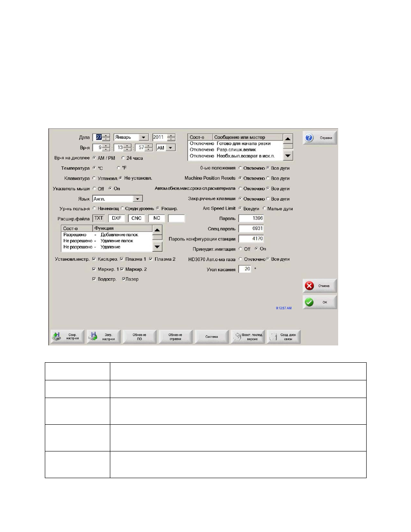Set HD3070 Авт.с-ма газа to Отключено

240,259
